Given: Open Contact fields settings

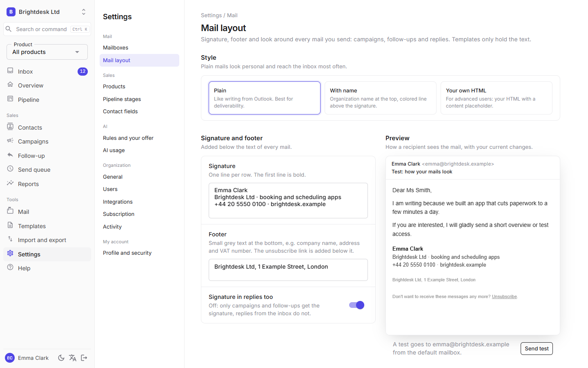Looking at the screenshot, I should coord(139,112).
